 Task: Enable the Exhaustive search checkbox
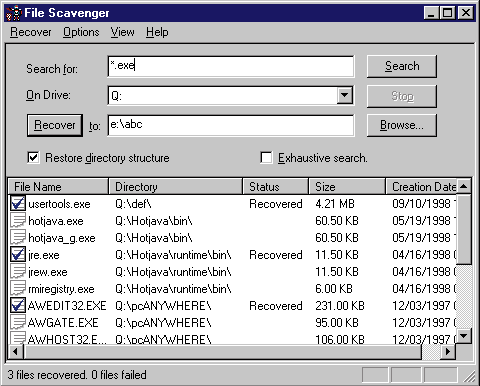(266, 158)
